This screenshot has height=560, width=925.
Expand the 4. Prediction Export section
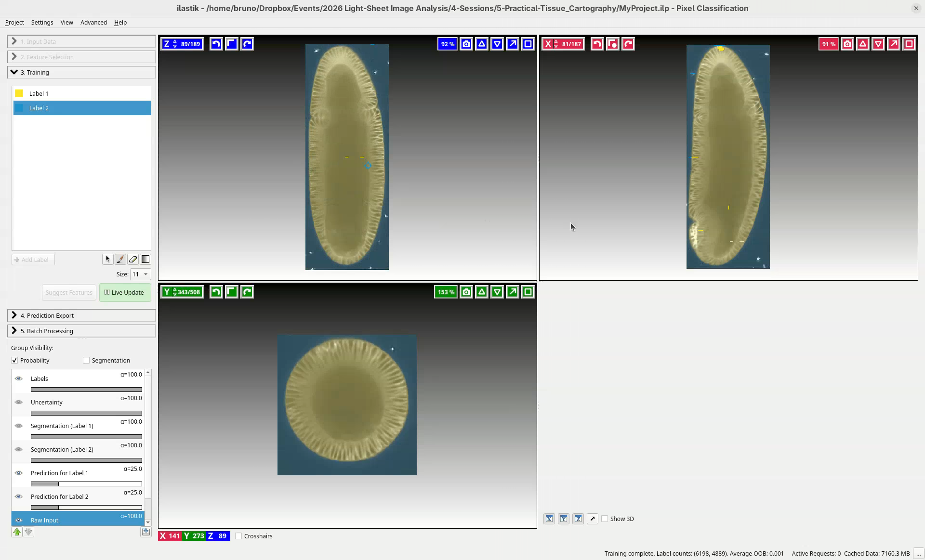pos(47,316)
